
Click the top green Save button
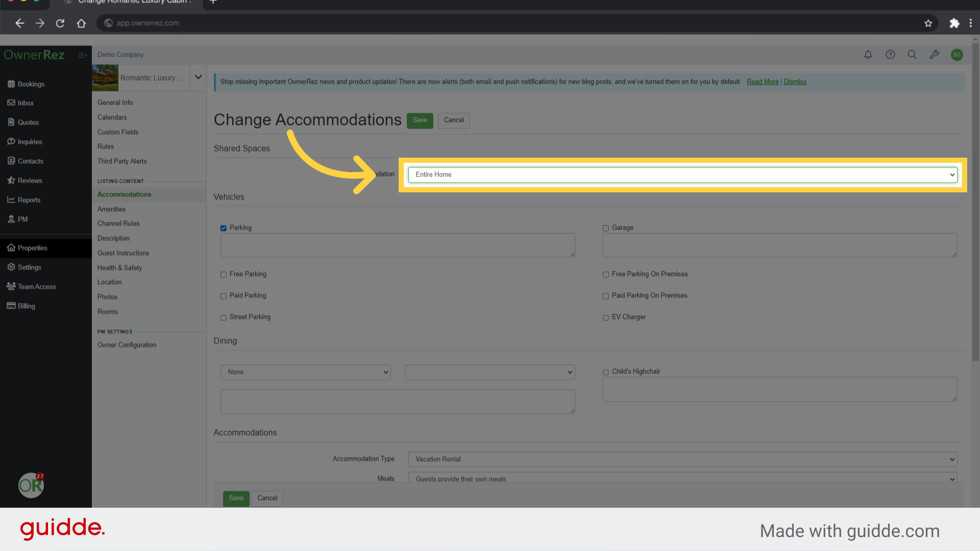tap(420, 120)
